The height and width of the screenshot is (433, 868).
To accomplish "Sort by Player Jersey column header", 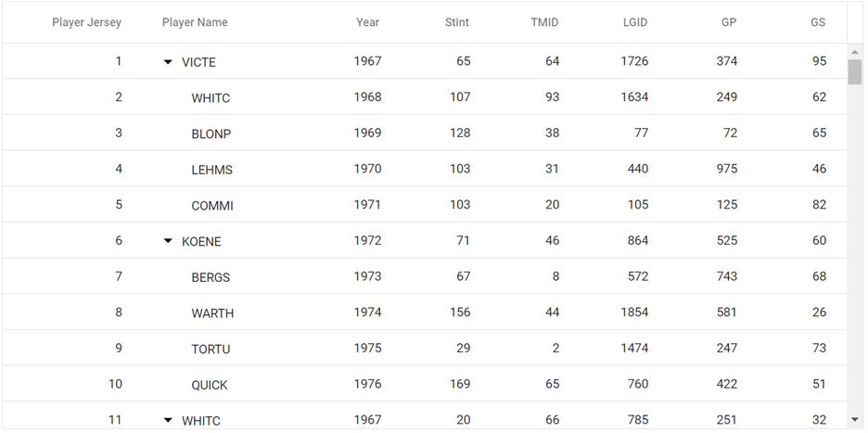I will (x=86, y=22).
